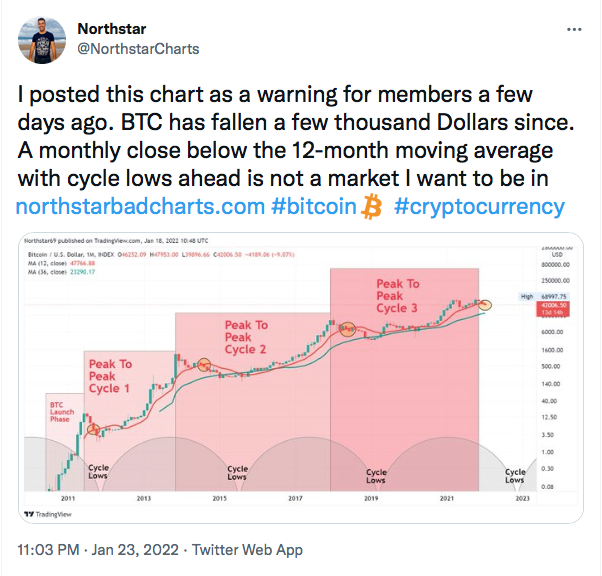Click orange circle marker in Cycle 1

point(94,430)
